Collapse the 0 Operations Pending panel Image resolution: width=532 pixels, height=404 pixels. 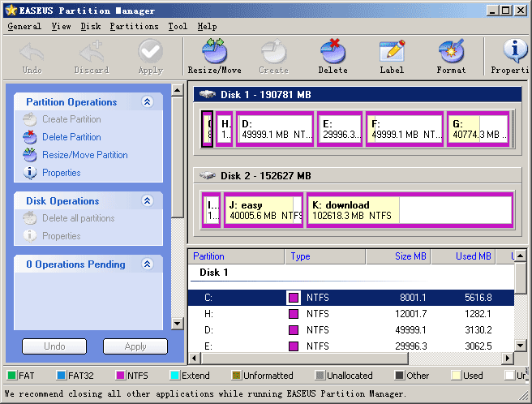tap(147, 264)
